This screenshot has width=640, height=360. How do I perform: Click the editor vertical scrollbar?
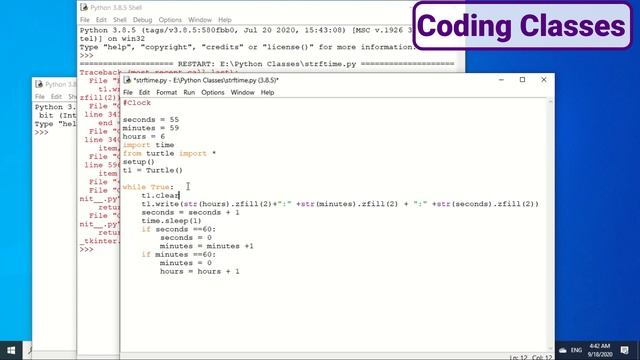pyautogui.click(x=550, y=224)
